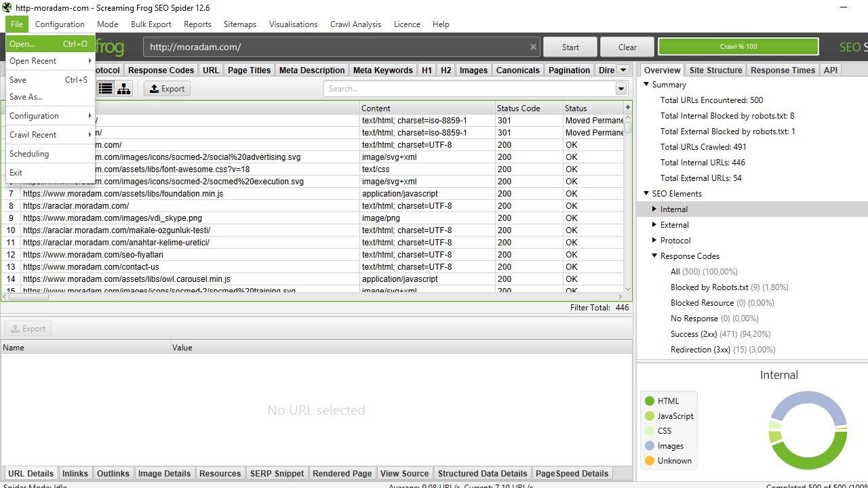Switch to the Response Codes tab
The image size is (868, 488).
161,70
